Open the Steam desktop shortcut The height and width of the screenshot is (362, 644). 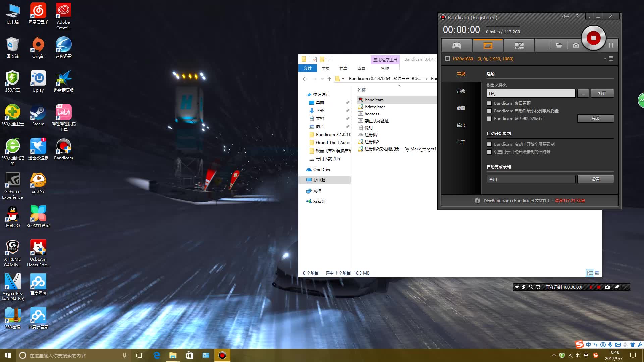click(x=38, y=116)
